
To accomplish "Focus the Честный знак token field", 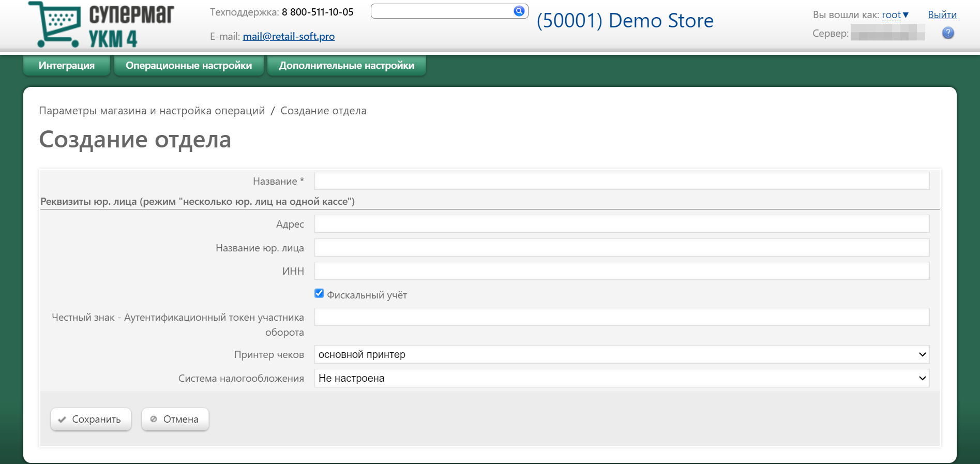I will (x=621, y=317).
